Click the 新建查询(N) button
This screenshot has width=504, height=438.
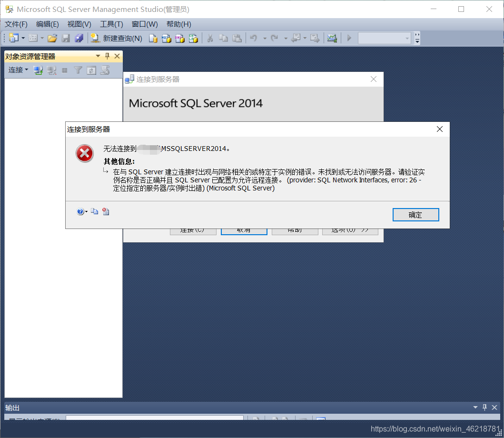click(116, 38)
